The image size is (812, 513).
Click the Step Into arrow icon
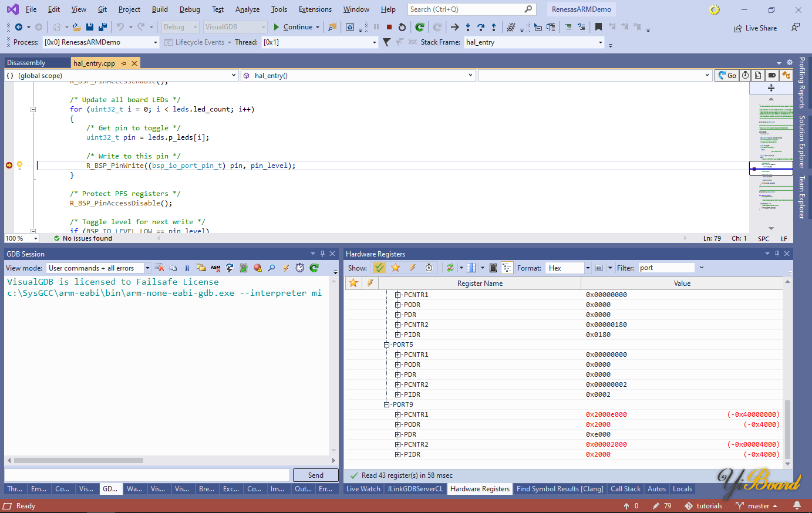coord(468,27)
